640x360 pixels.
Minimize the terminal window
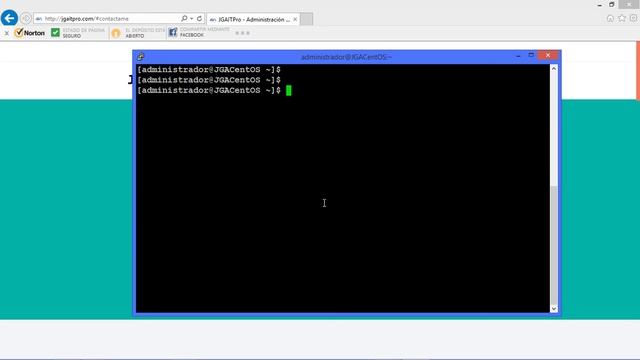(518, 56)
